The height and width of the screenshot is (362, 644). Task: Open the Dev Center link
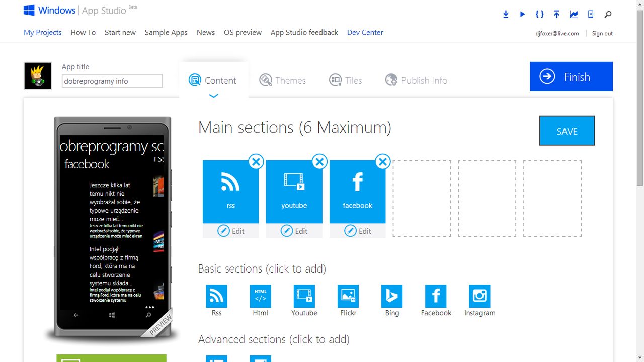(365, 32)
